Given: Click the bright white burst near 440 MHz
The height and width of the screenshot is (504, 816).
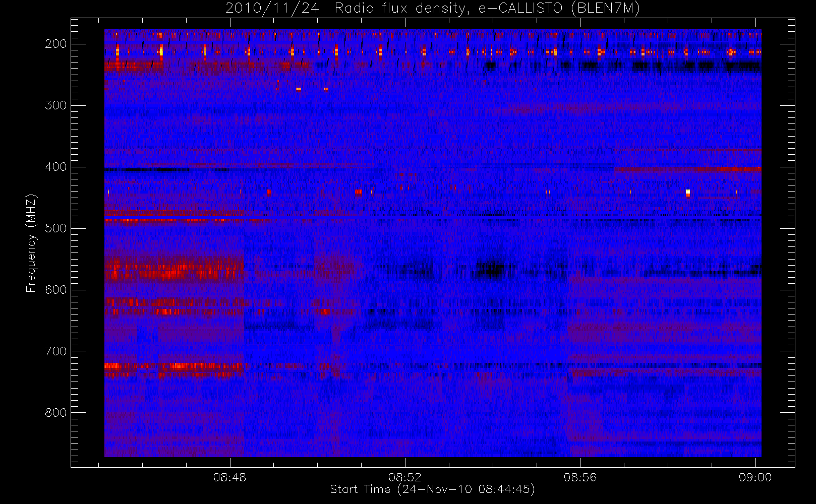Looking at the screenshot, I should pyautogui.click(x=687, y=193).
